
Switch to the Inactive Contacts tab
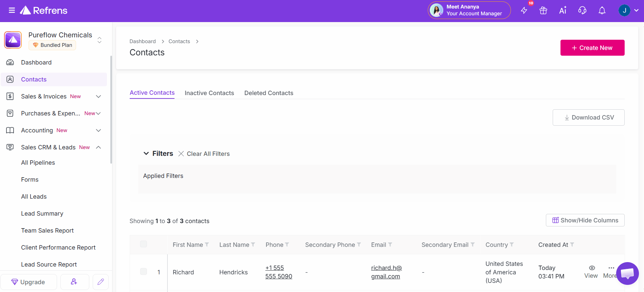(x=209, y=93)
